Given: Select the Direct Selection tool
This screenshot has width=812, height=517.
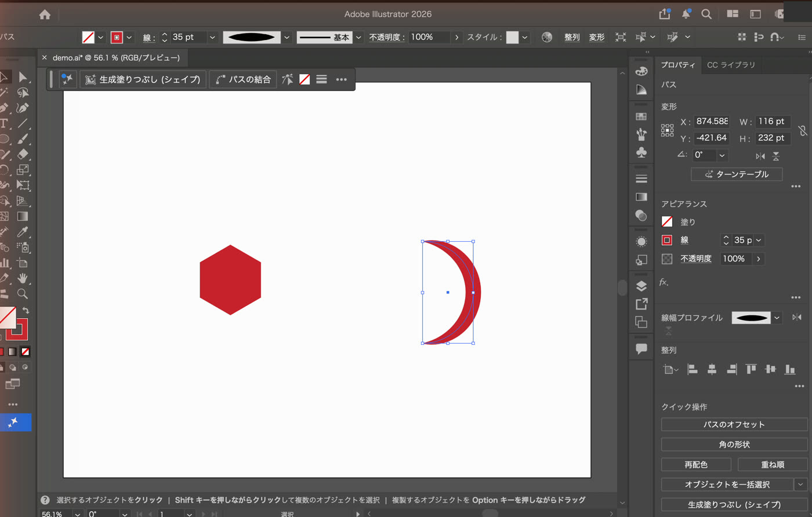Looking at the screenshot, I should (23, 77).
